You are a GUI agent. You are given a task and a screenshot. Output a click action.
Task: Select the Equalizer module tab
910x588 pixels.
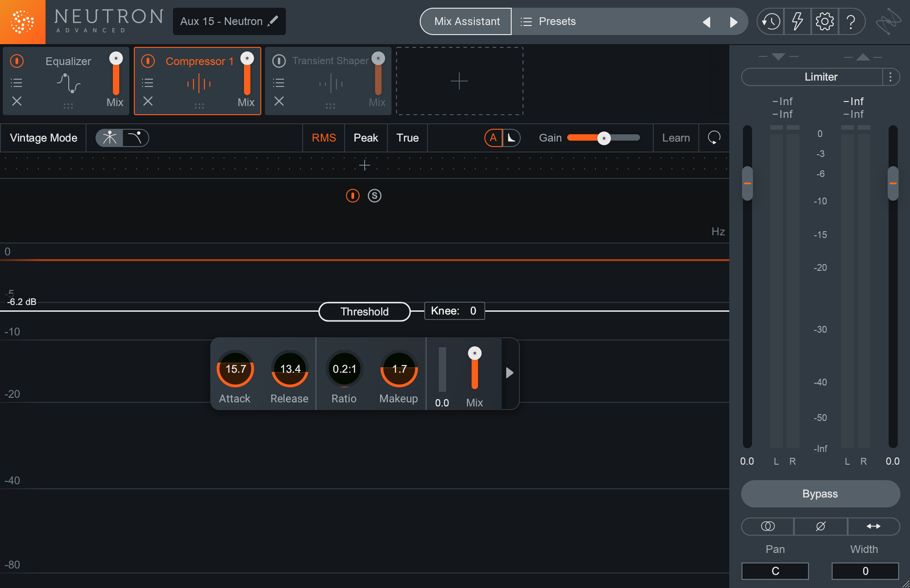tap(66, 81)
